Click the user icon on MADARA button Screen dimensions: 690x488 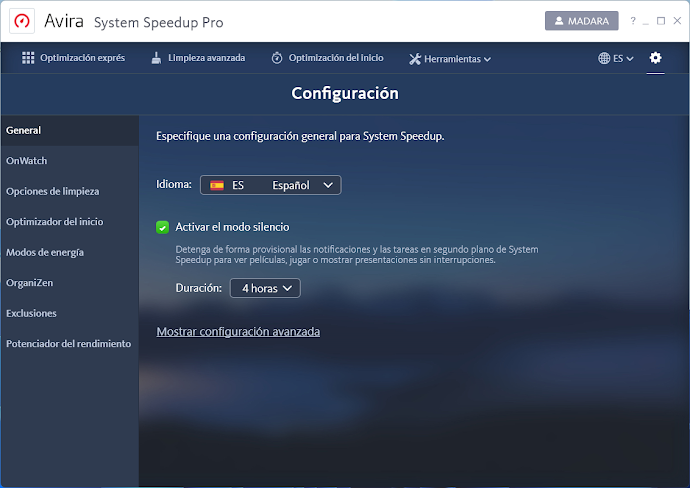pyautogui.click(x=559, y=21)
